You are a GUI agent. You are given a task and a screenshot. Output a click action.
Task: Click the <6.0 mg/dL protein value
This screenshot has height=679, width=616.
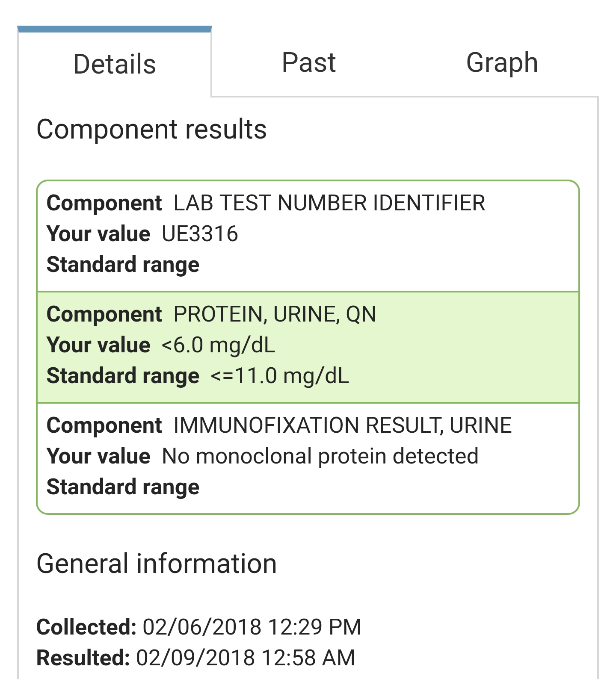click(218, 345)
